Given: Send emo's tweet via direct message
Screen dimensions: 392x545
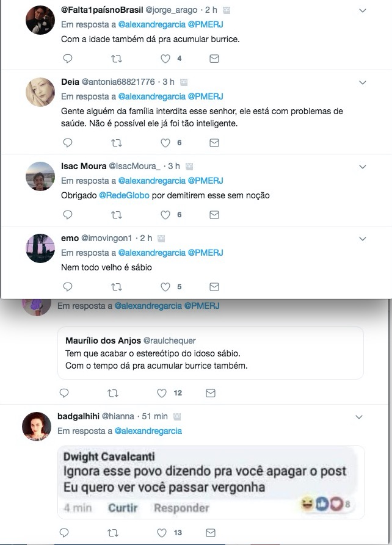Looking at the screenshot, I should 214,287.
